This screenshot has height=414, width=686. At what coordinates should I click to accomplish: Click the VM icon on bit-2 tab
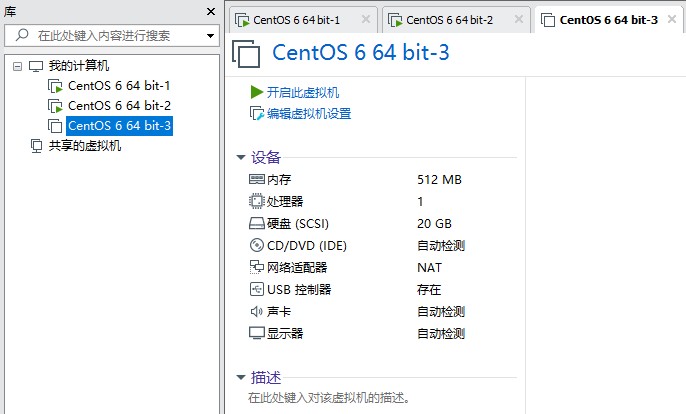click(395, 20)
